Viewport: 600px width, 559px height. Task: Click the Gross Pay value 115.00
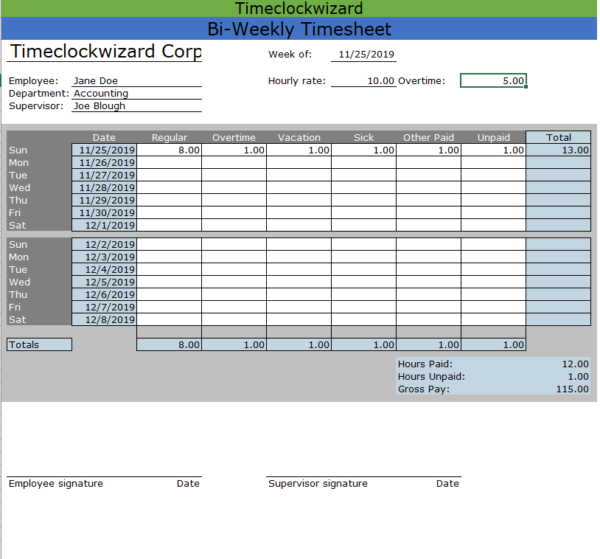click(x=572, y=389)
